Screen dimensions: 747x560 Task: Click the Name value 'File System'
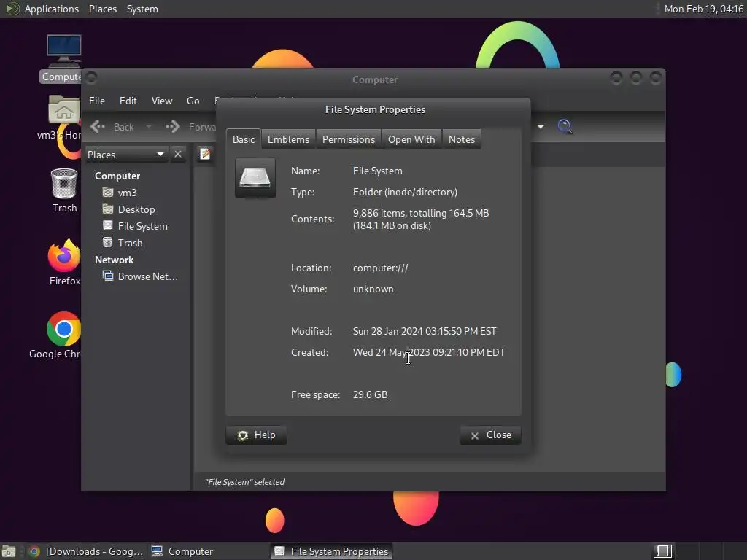(x=377, y=171)
